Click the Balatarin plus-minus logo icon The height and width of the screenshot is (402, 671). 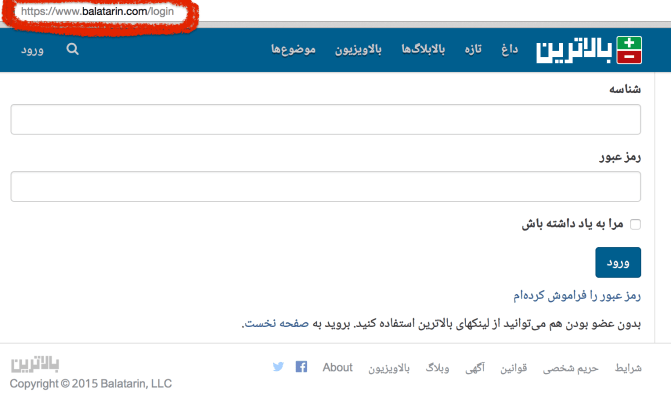click(626, 50)
